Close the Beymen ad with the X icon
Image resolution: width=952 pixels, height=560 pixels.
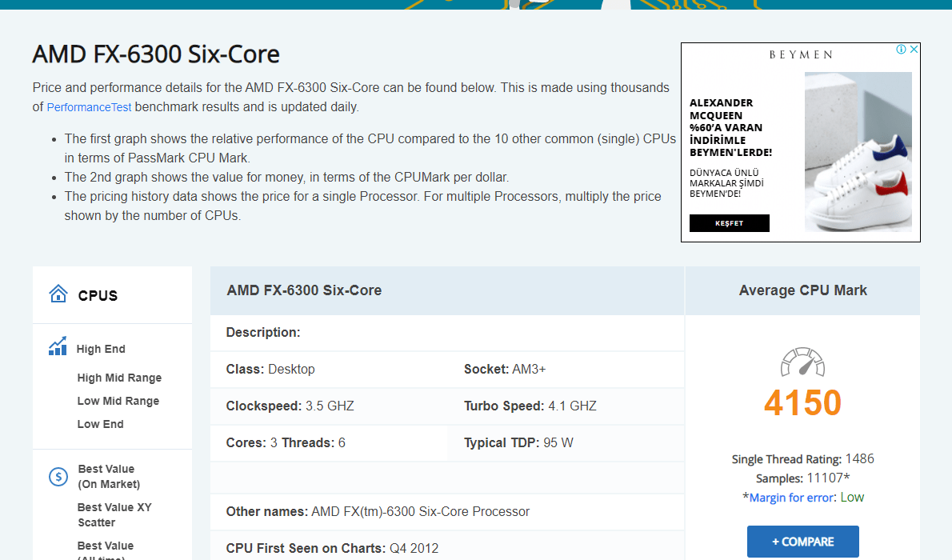click(x=914, y=49)
